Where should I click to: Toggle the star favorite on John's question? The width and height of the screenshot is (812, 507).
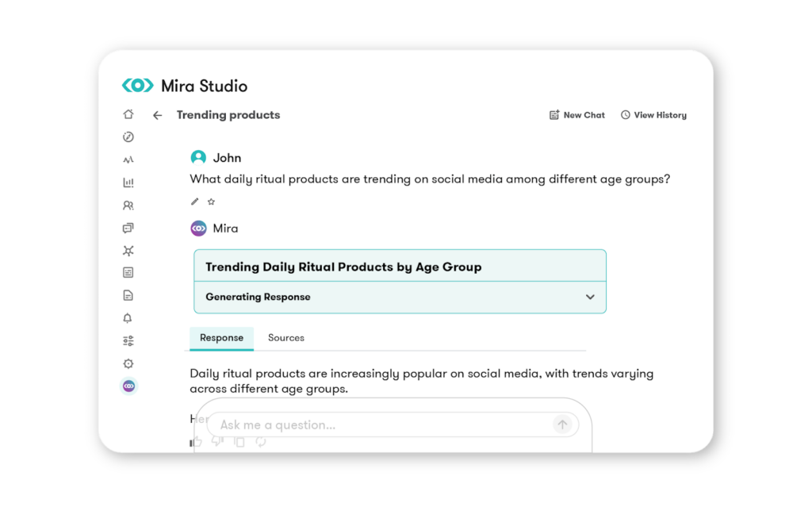(211, 202)
